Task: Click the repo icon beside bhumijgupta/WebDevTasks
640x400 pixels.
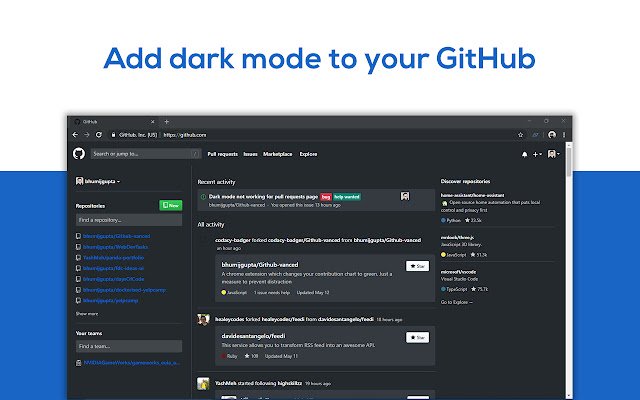Action: point(78,247)
